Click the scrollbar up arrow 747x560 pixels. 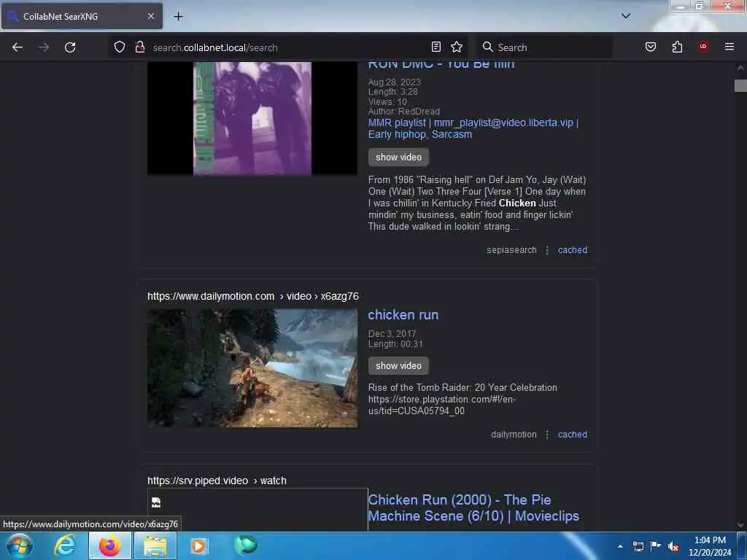click(x=740, y=68)
